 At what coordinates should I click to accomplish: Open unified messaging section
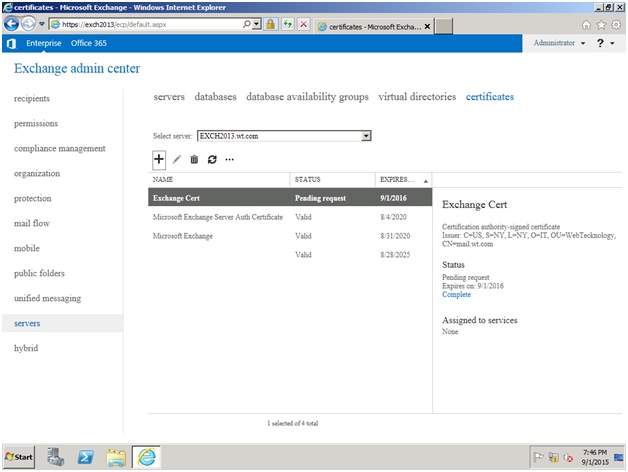[x=47, y=299]
